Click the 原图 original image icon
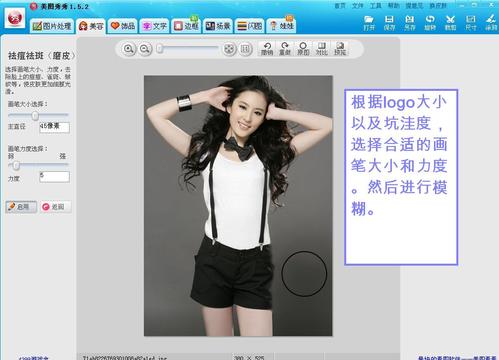The height and width of the screenshot is (360, 499). tap(303, 48)
